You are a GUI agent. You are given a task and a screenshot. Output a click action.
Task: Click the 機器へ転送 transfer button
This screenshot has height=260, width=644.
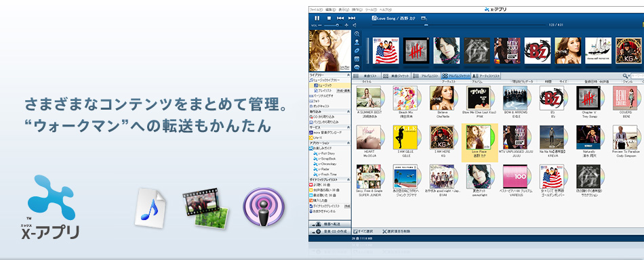point(330,224)
